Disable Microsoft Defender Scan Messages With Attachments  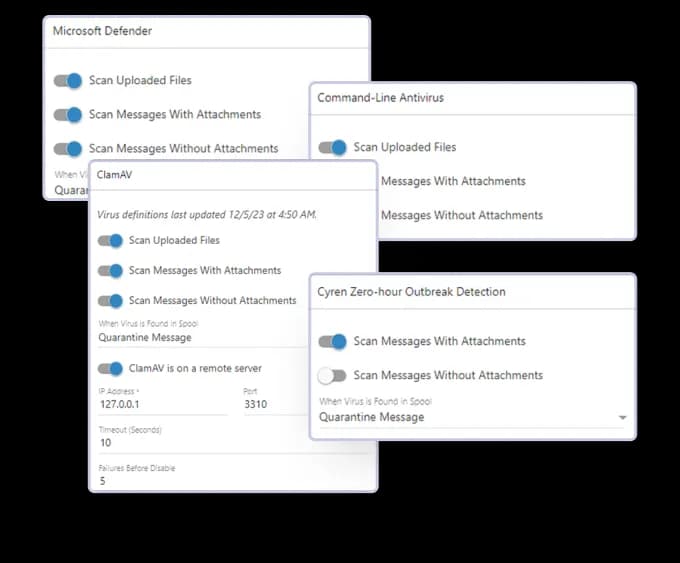(68, 115)
